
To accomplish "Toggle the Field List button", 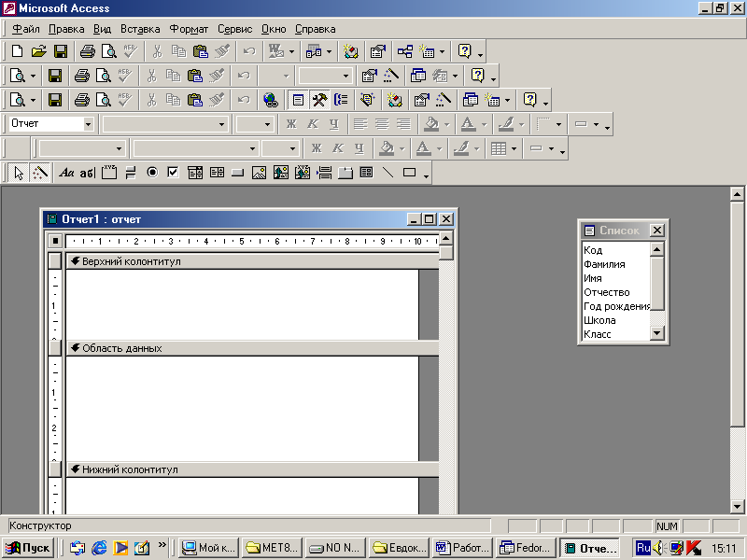I will [298, 100].
